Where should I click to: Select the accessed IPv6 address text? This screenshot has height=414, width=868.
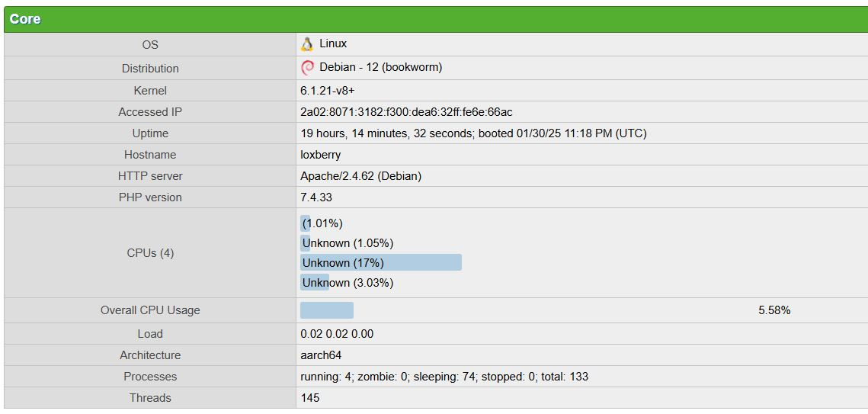pyautogui.click(x=406, y=112)
